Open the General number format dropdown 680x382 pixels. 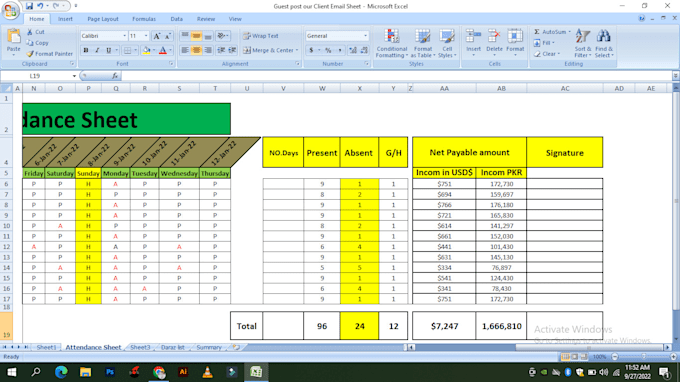[x=365, y=36]
